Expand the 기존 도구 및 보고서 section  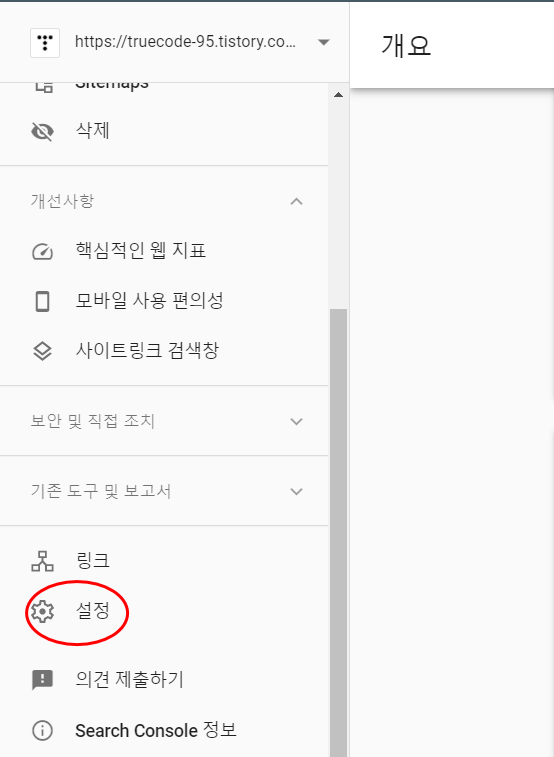click(296, 491)
